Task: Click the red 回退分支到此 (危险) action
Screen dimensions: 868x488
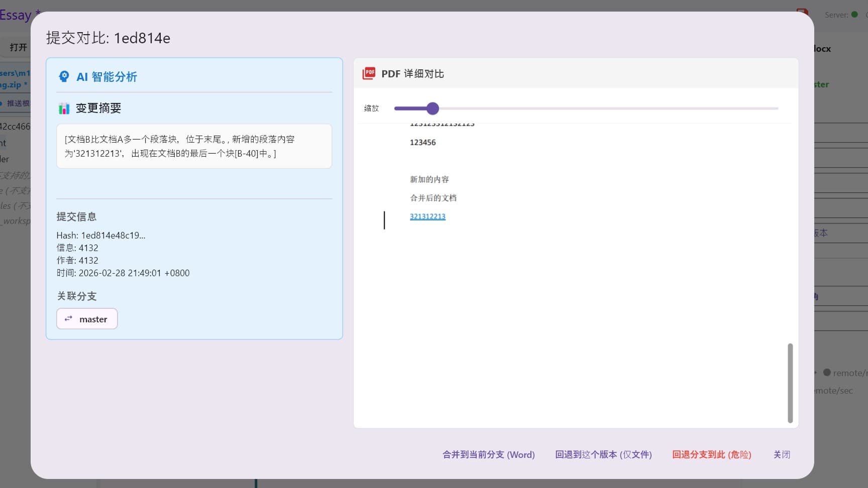Action: [711, 455]
